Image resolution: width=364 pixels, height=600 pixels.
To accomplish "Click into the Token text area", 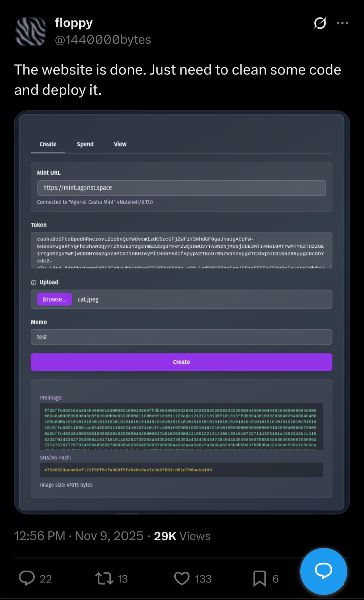I will [181, 250].
